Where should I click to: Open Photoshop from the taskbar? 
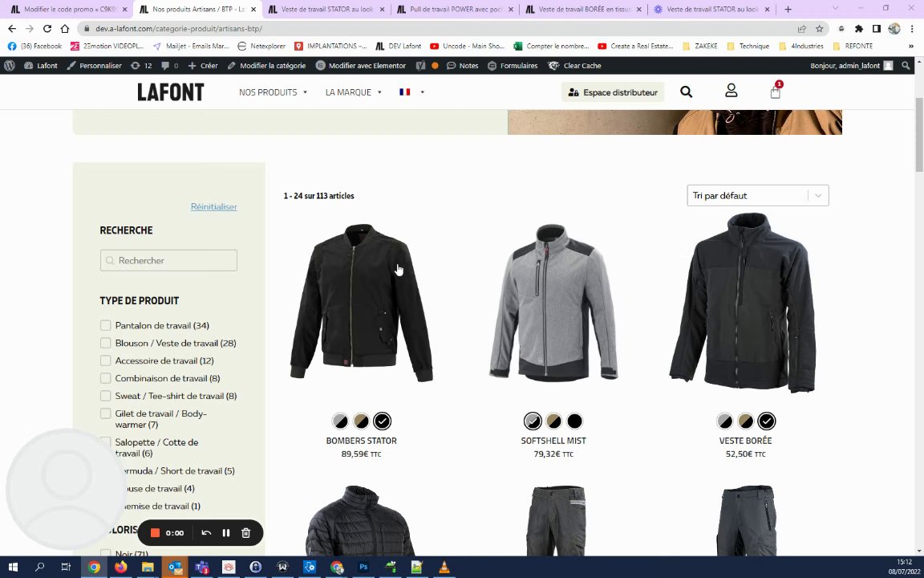[363, 568]
